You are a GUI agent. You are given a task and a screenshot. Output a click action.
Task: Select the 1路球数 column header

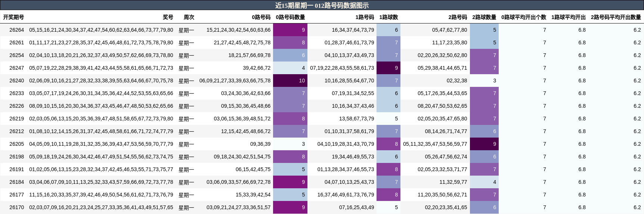[x=388, y=17]
